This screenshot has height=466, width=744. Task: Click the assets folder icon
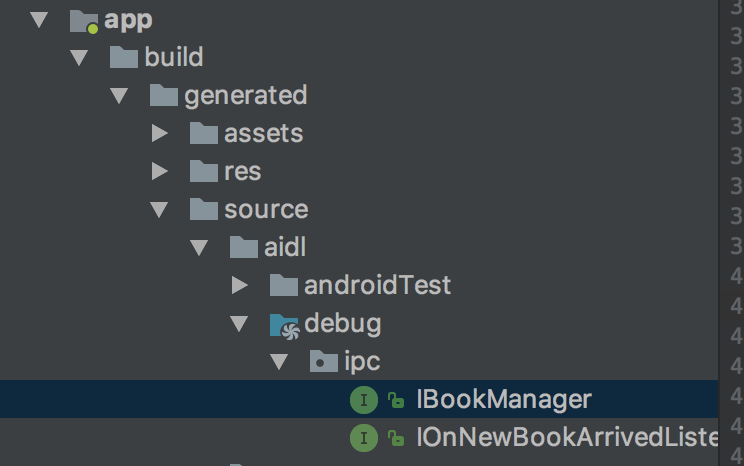click(204, 134)
